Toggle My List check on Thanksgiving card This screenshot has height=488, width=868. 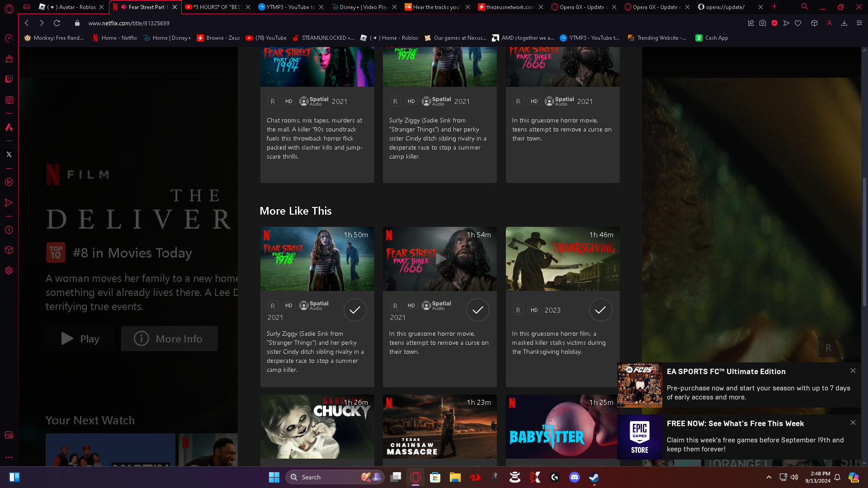coord(600,310)
